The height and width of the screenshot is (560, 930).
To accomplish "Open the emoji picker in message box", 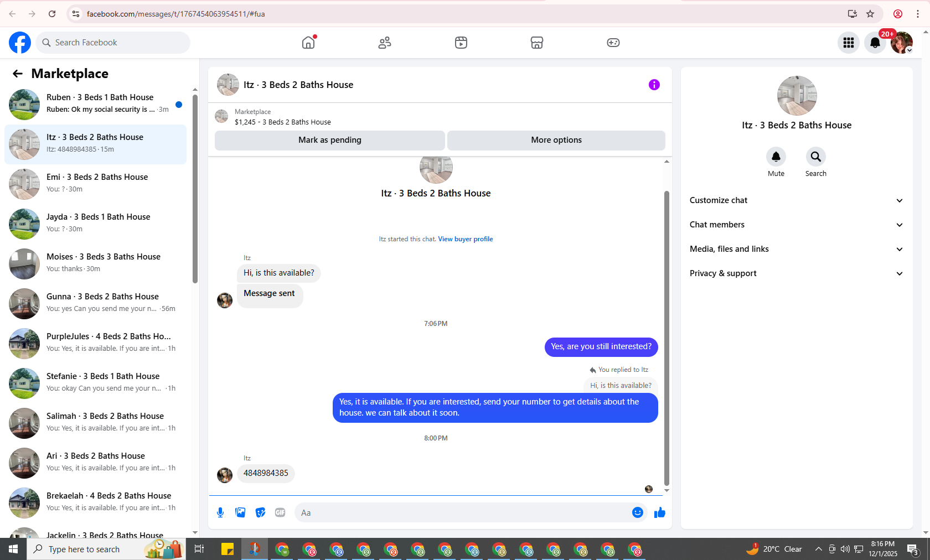I will point(638,512).
